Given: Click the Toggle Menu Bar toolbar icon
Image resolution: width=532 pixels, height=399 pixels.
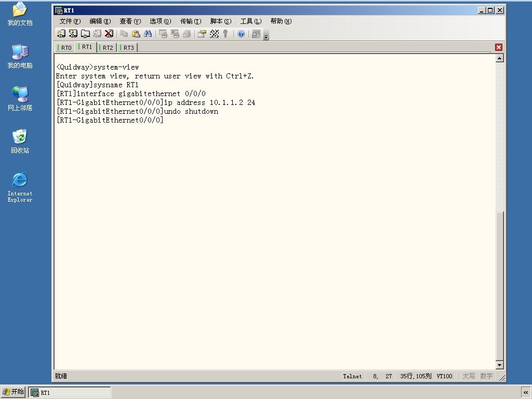Looking at the screenshot, I should pos(256,34).
